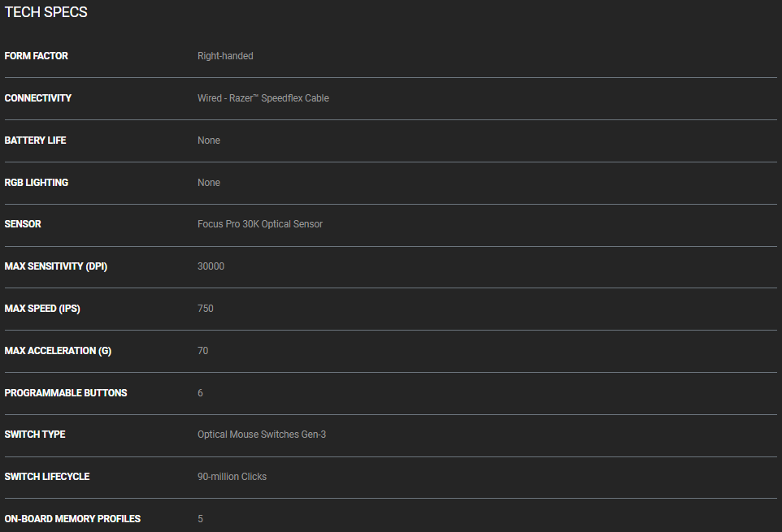Click the None value beside Battery Life
The width and height of the screenshot is (782, 532).
[209, 141]
